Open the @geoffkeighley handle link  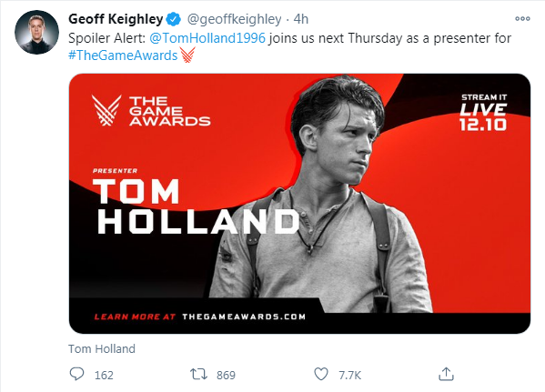(234, 19)
